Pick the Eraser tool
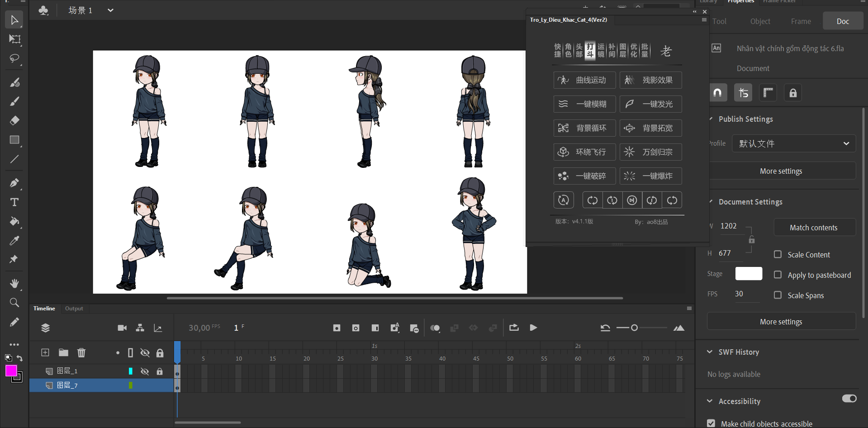Image resolution: width=868 pixels, height=428 pixels. tap(14, 120)
